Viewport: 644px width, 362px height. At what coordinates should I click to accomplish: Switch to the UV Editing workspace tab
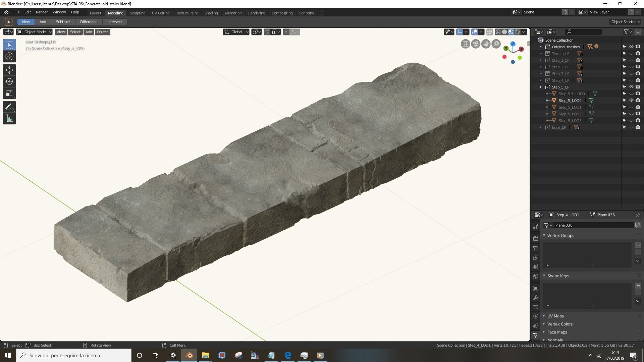pos(161,13)
